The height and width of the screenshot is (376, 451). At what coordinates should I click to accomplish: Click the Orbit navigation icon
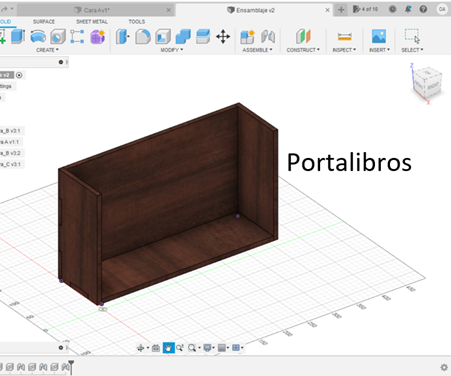[140, 348]
